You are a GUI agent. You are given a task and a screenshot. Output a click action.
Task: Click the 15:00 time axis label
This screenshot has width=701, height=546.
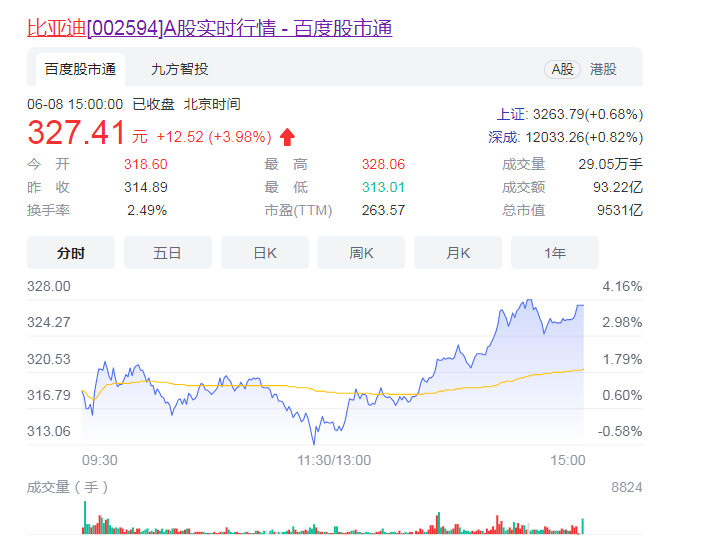(568, 460)
